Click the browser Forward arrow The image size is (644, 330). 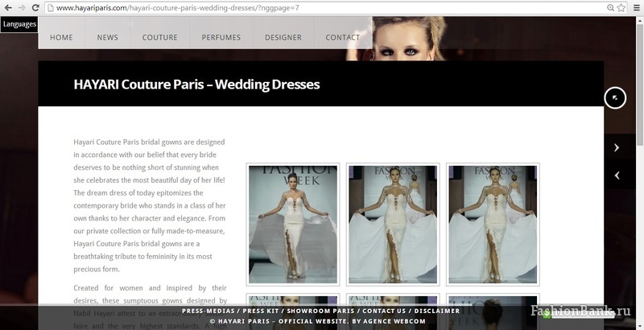[x=22, y=8]
